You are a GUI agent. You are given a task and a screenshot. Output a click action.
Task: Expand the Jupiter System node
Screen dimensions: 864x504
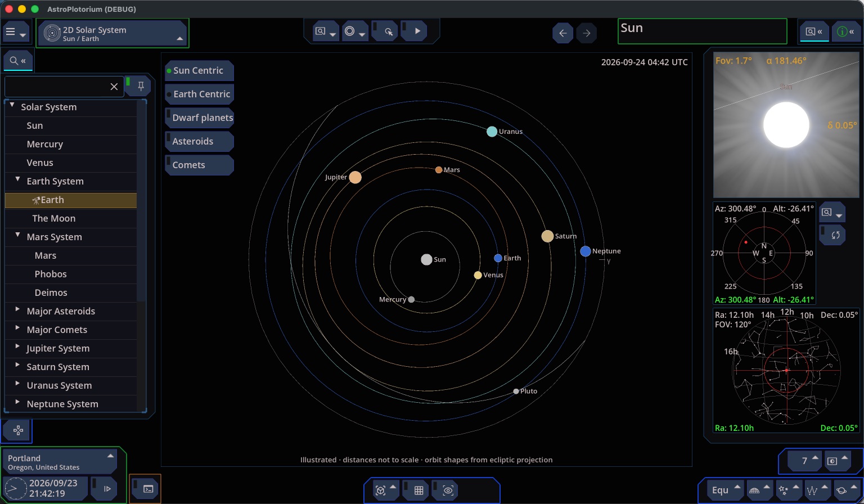17,347
